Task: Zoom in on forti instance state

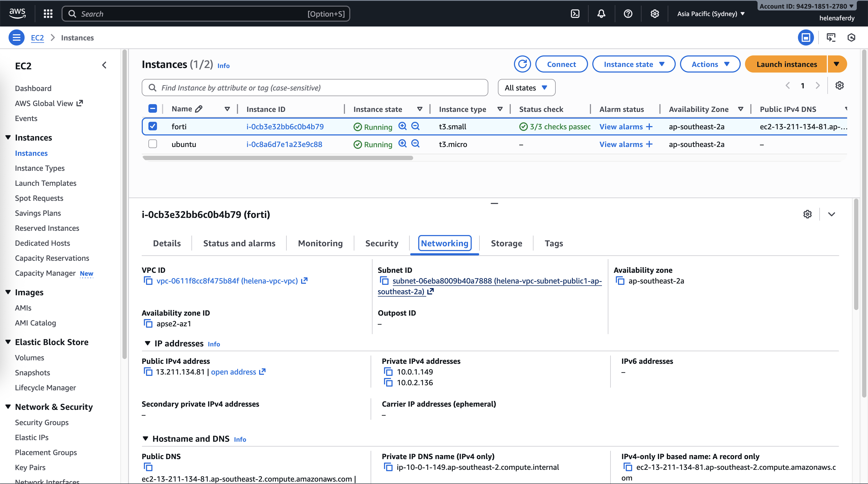Action: (402, 126)
